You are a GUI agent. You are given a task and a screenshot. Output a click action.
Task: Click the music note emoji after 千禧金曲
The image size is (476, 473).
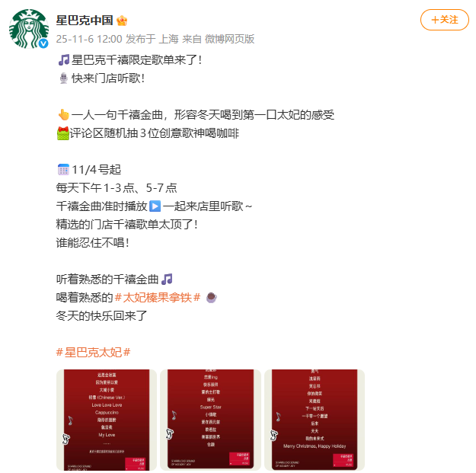(x=167, y=279)
